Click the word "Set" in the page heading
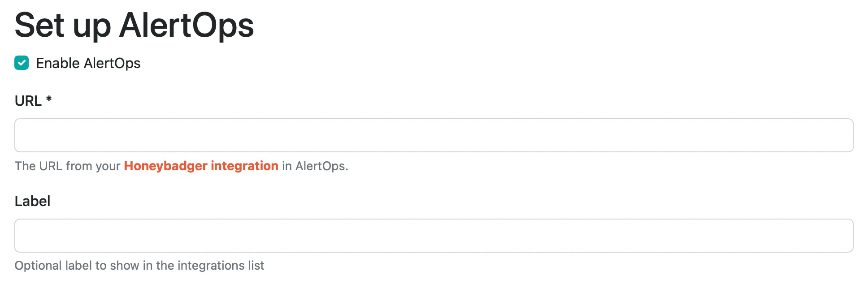The image size is (868, 297). (x=39, y=25)
